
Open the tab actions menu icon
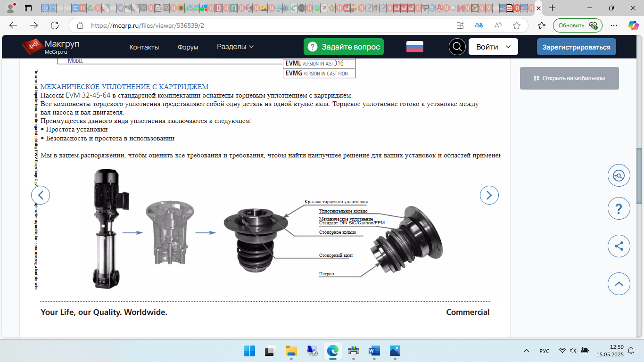coord(28,8)
